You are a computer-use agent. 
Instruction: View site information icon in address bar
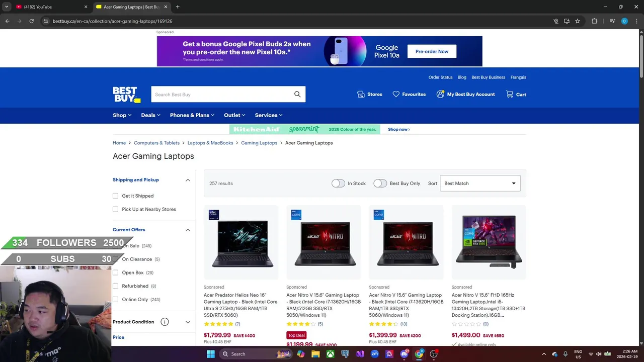45,21
